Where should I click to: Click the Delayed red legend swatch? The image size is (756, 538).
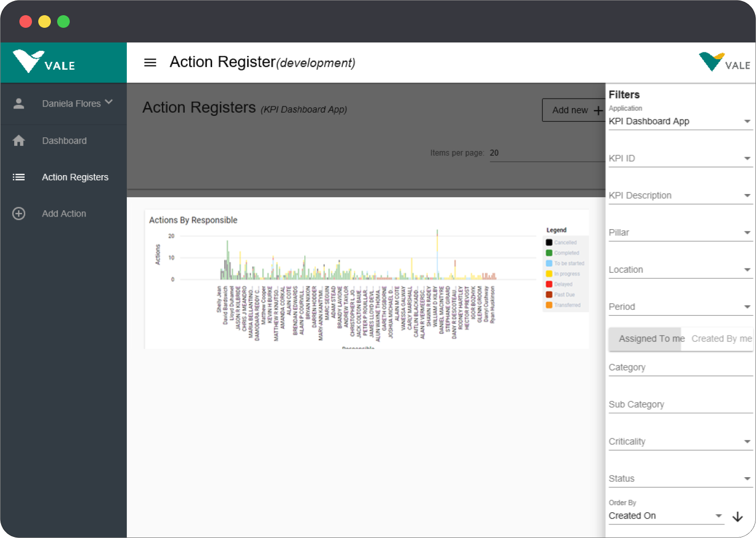tap(549, 284)
